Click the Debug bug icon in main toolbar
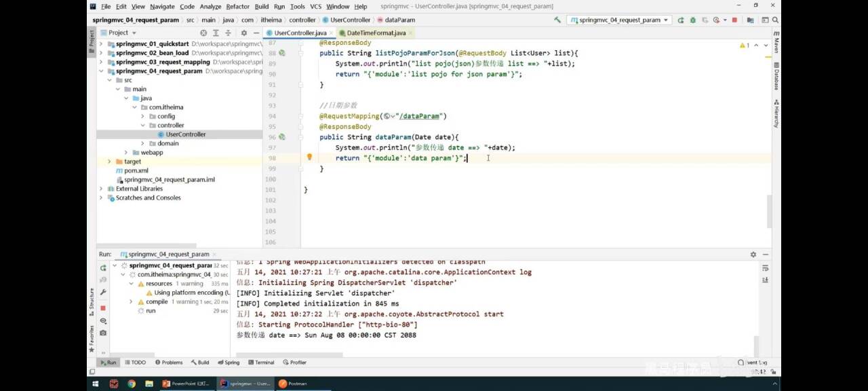 pyautogui.click(x=692, y=20)
